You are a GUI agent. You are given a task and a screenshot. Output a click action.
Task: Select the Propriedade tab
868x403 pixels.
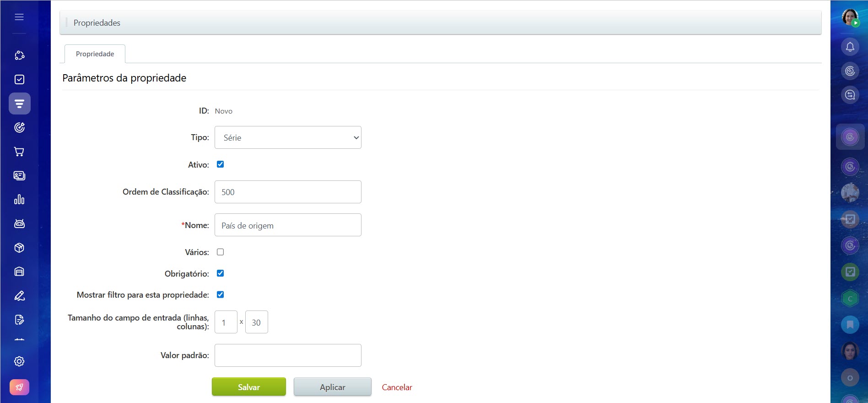click(x=95, y=54)
